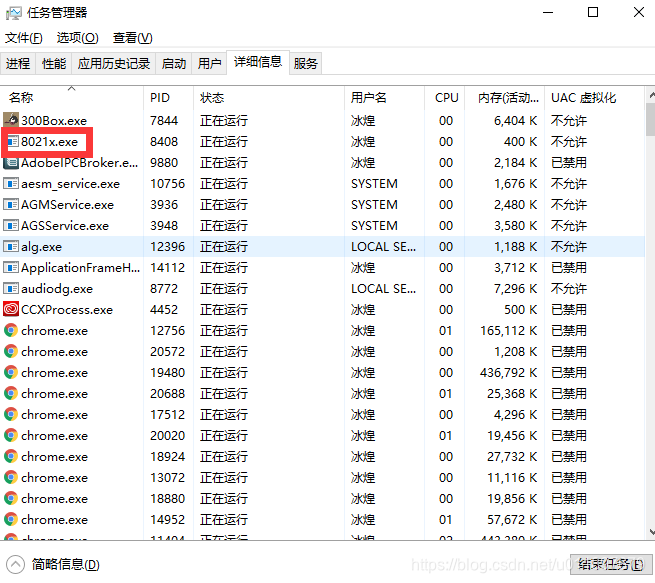Open the 查看(V) menu
This screenshot has width=655, height=583.
132,38
